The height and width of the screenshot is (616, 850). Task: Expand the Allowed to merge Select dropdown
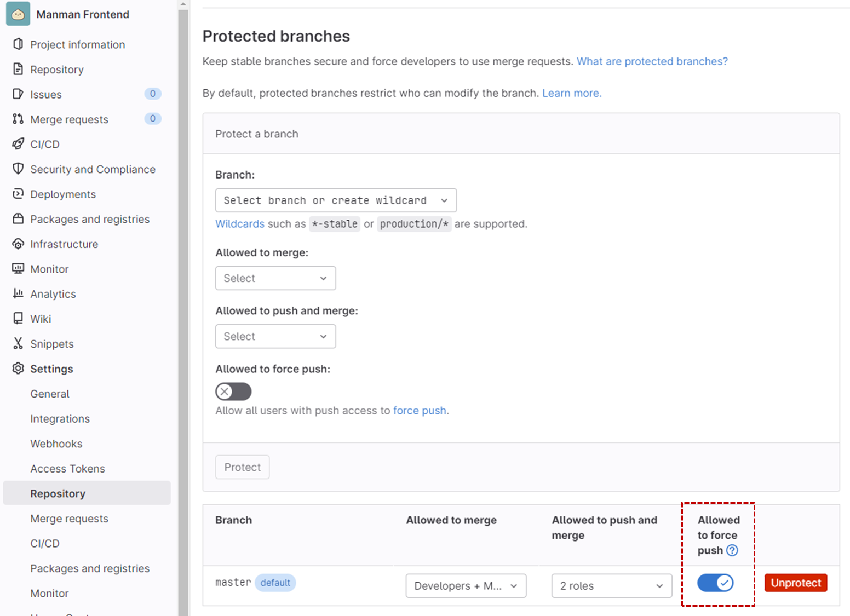(275, 278)
